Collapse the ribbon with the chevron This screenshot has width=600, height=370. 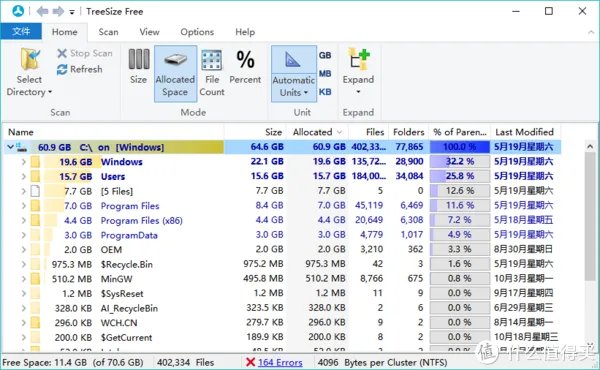(591, 32)
